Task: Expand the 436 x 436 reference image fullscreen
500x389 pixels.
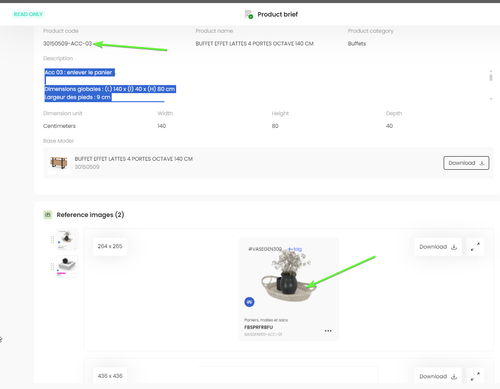Action: (475, 376)
